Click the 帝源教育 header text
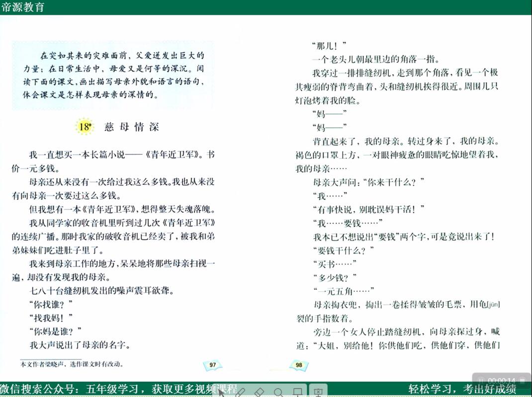532x397 pixels. coord(23,7)
